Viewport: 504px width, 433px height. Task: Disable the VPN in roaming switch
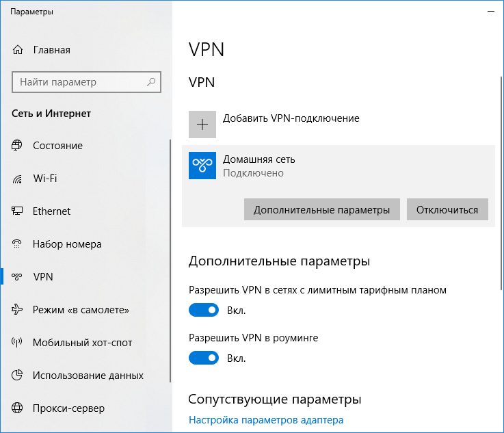pyautogui.click(x=204, y=358)
